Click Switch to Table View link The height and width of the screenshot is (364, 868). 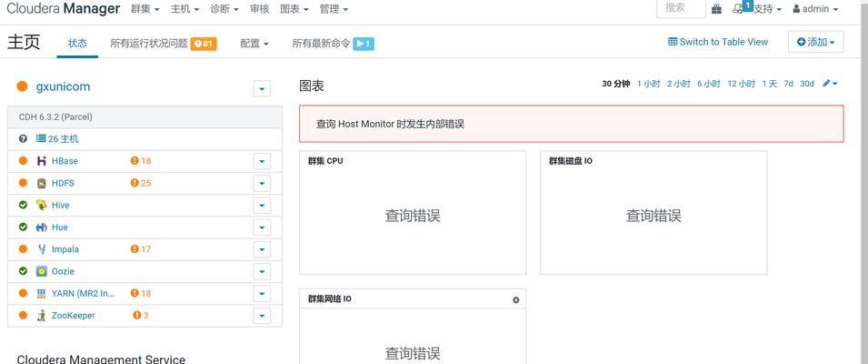tap(718, 42)
